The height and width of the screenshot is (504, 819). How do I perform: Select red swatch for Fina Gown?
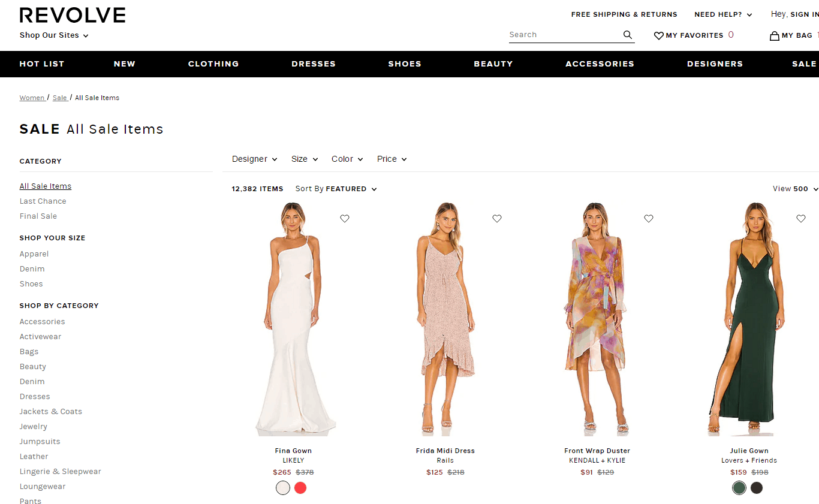(x=300, y=488)
